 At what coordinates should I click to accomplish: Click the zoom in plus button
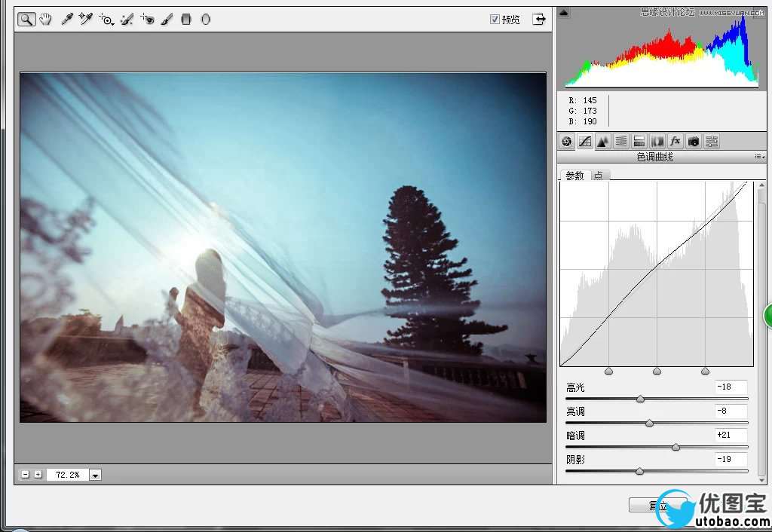38,475
